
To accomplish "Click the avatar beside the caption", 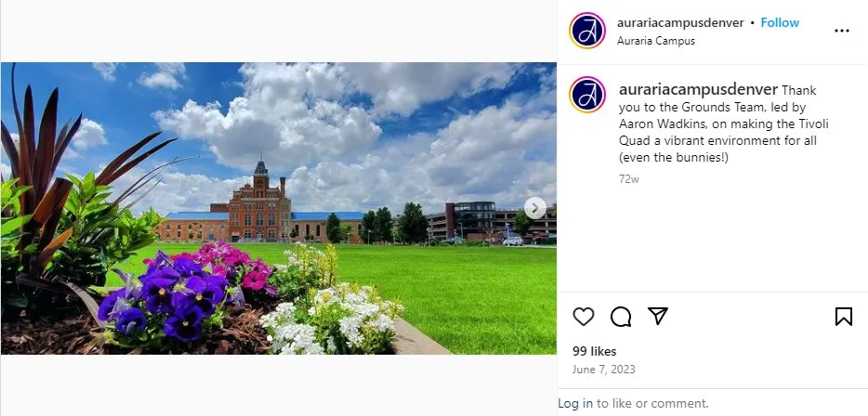I will pyautogui.click(x=586, y=95).
